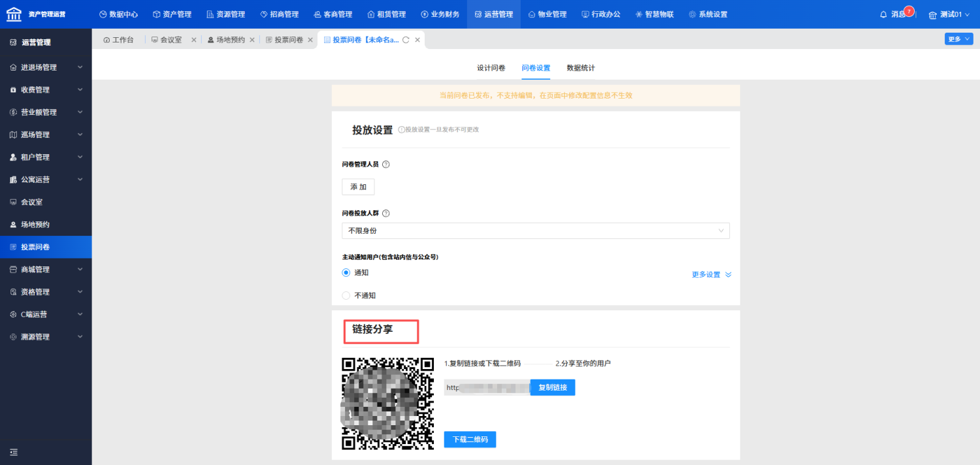Click the 物业管理 house icon in top navigation
Screen dimensions: 980x465
[x=532, y=14]
